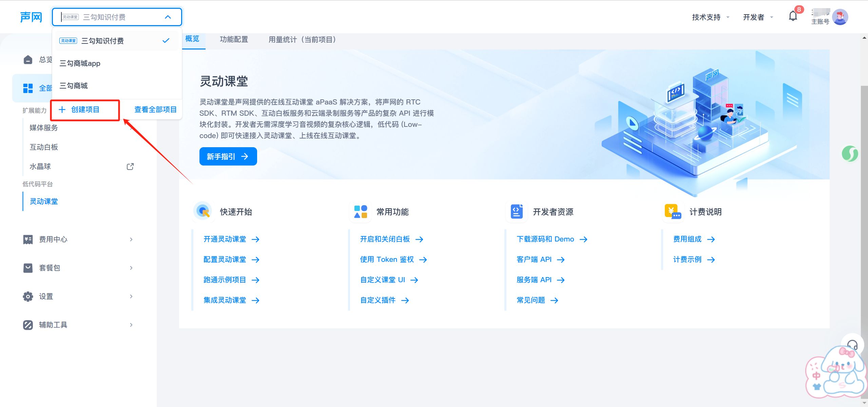Click the 费用中心 billing icon
The width and height of the screenshot is (868, 407).
coord(28,239)
